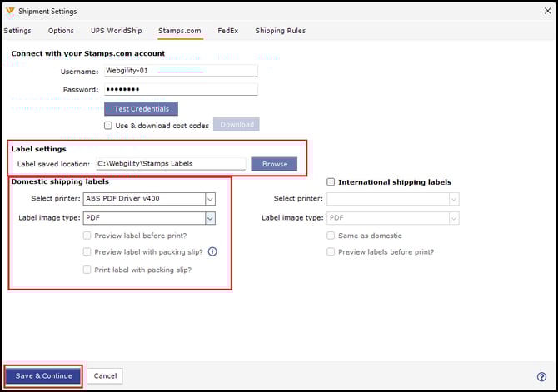This screenshot has width=558, height=392.
Task: Switch to the FedEx tab
Action: [x=227, y=31]
